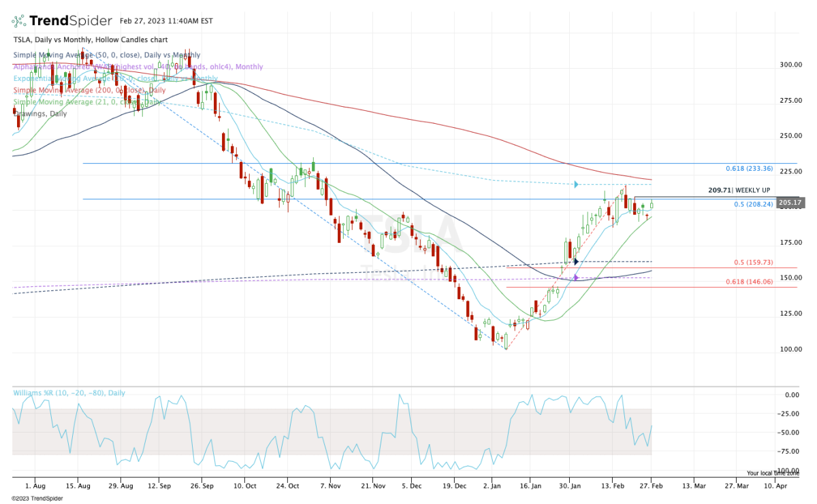Expand the Drawings, Daily legend entry

[x=40, y=114]
